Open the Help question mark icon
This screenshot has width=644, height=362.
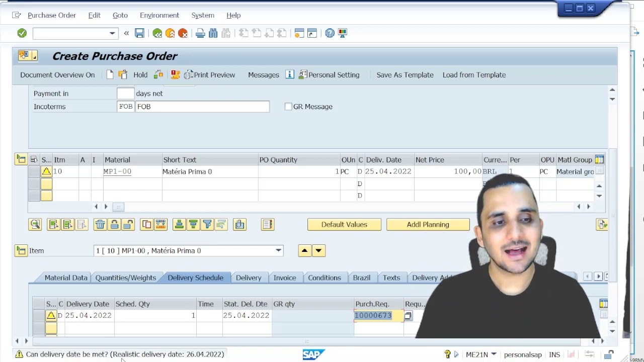pos(330,33)
